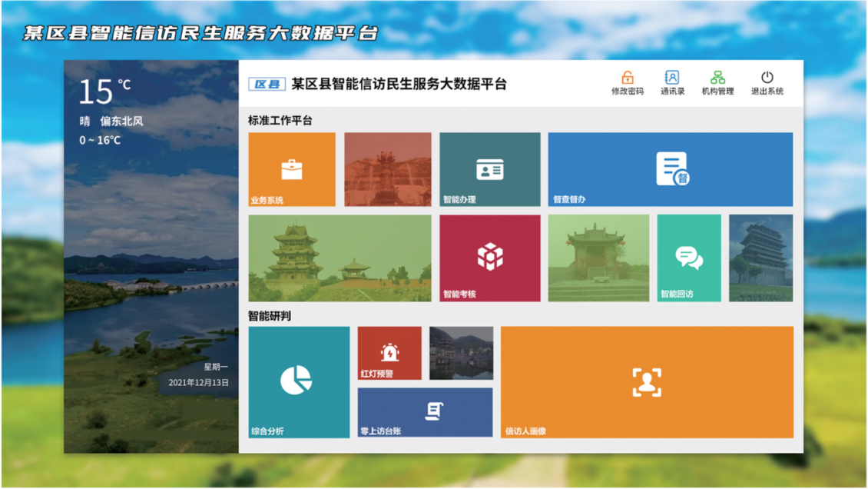868x489 pixels.
Task: Click the platform title in header
Action: coord(399,85)
